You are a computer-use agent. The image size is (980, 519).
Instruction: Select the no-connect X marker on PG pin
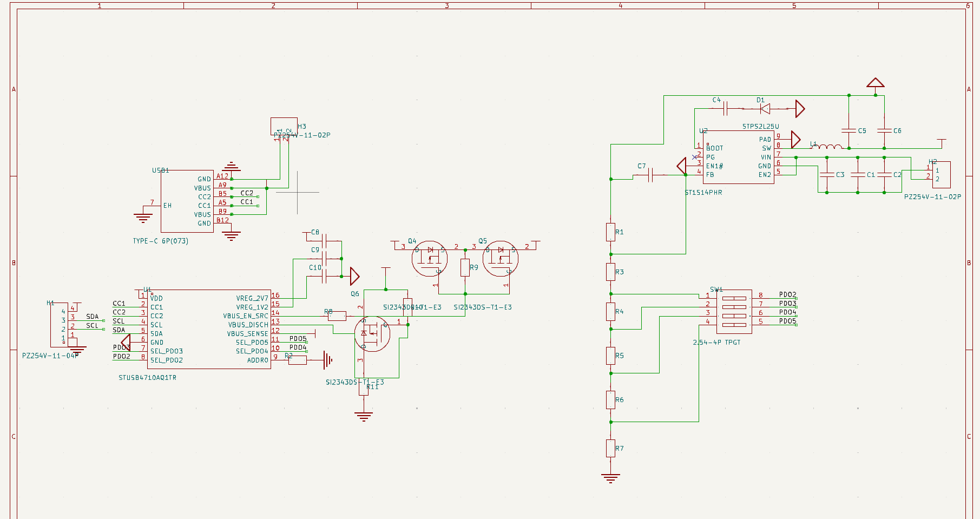pos(695,157)
